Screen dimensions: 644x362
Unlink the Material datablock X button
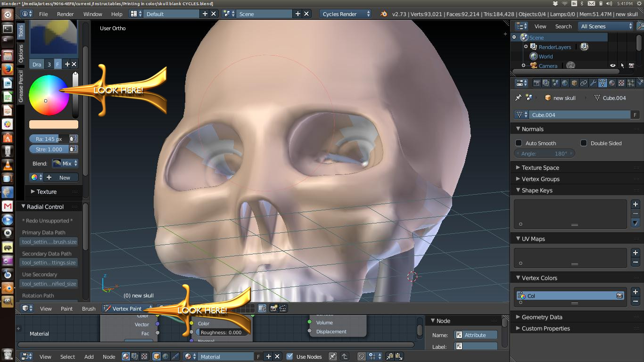click(x=277, y=356)
